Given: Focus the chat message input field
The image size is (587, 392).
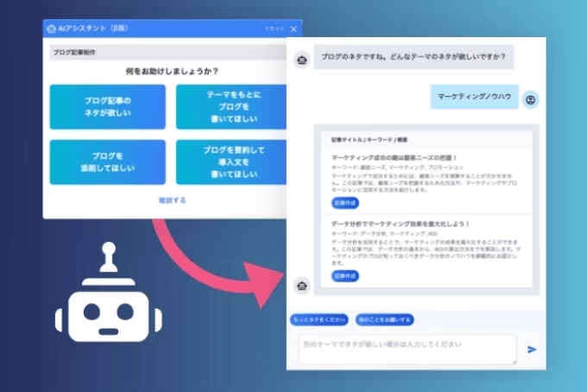Looking at the screenshot, I should 406,348.
